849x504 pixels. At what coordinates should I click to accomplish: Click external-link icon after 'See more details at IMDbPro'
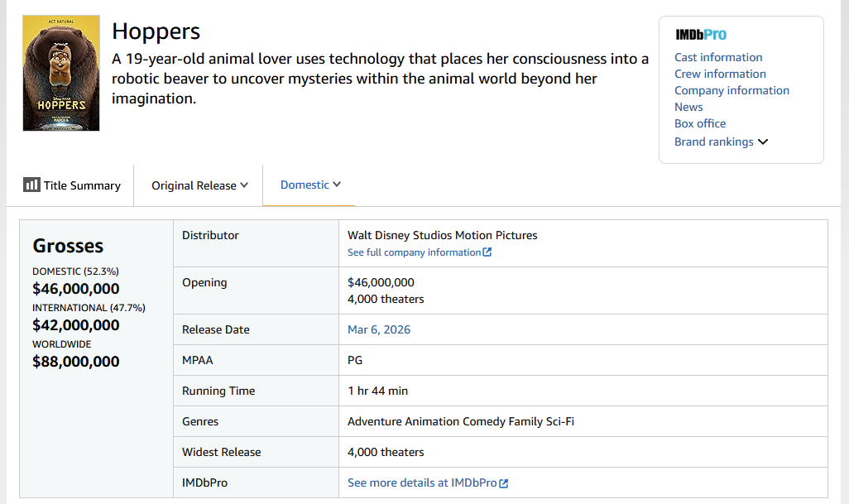tap(504, 483)
